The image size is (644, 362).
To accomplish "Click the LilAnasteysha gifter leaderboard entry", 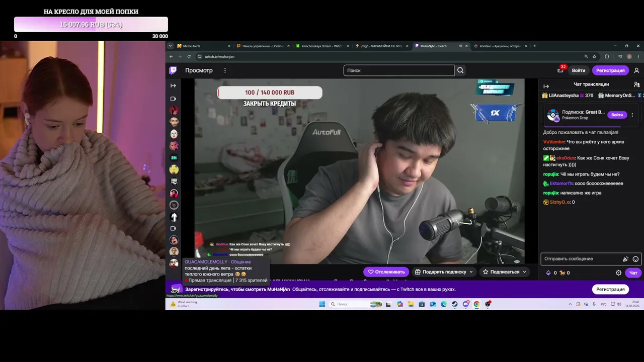I will tap(568, 96).
